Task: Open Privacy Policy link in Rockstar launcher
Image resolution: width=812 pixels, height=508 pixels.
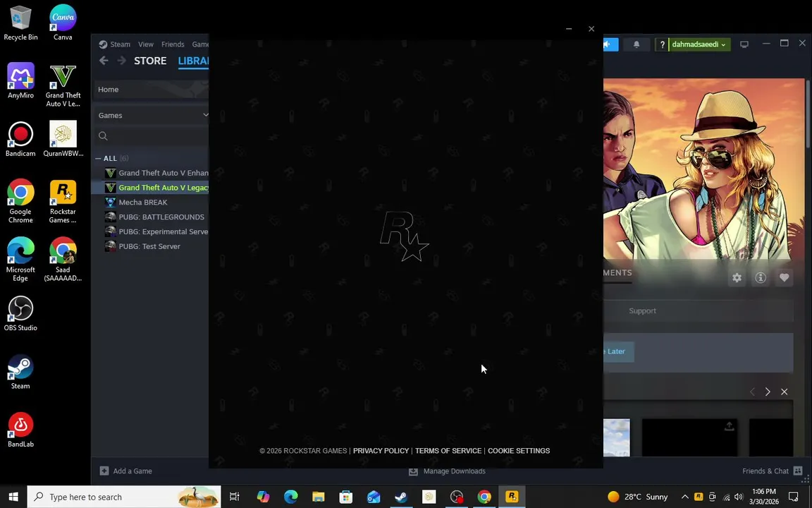Action: (x=381, y=450)
